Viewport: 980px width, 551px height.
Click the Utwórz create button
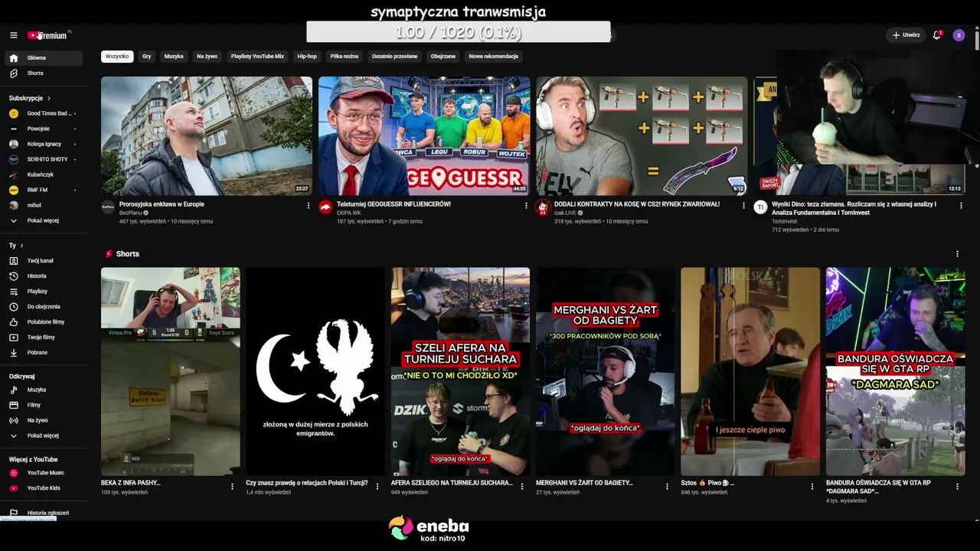906,35
